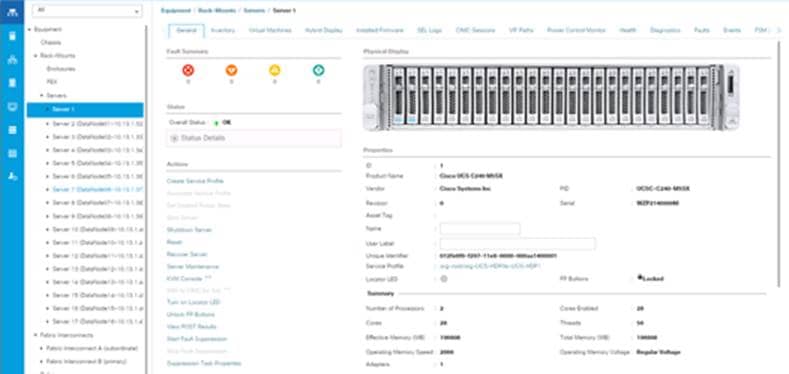Collapse the Servers tree node
The image size is (789, 374).
42,95
